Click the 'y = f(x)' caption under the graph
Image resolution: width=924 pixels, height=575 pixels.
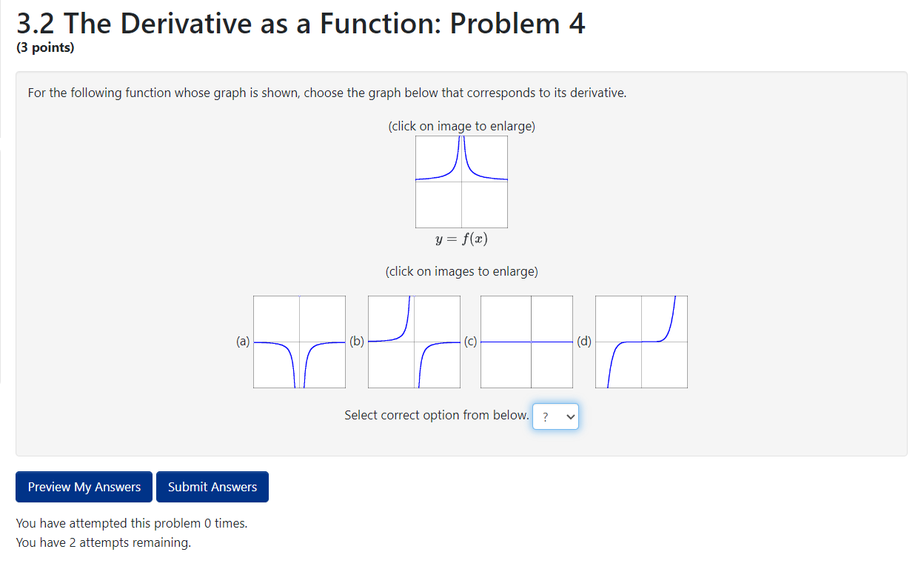pos(461,239)
